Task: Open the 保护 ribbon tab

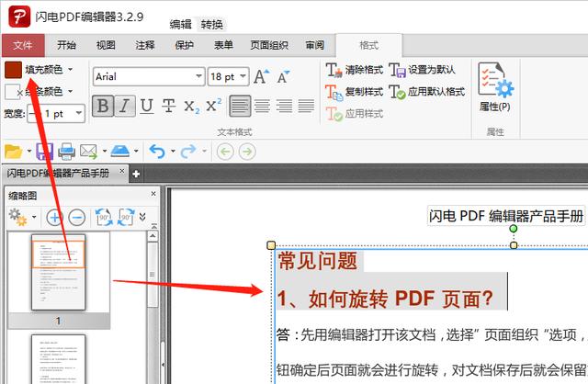Action: coord(184,45)
